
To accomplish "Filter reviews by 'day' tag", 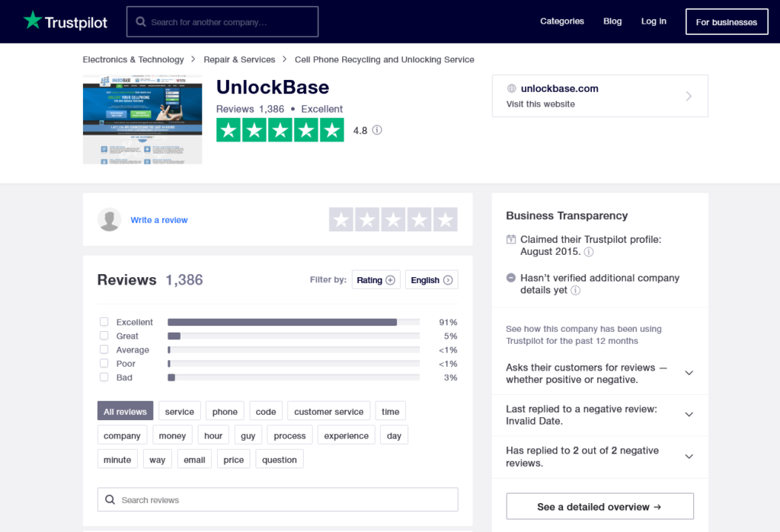I will pos(394,435).
